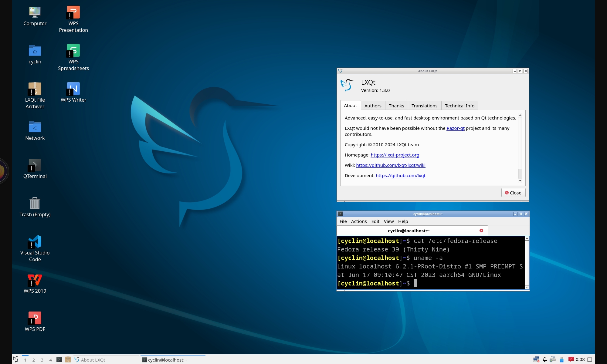
Task: Click the QTerminal window title bar icon
Action: pyautogui.click(x=340, y=214)
